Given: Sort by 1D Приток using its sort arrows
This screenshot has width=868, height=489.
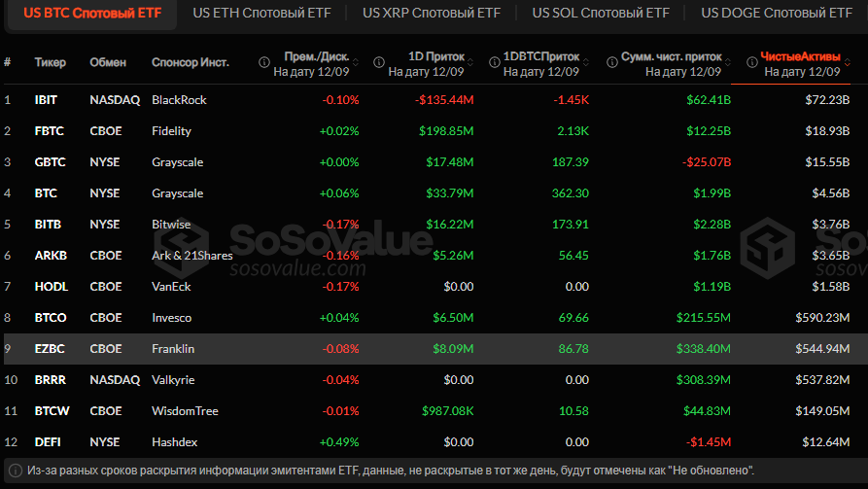Looking at the screenshot, I should tap(469, 63).
